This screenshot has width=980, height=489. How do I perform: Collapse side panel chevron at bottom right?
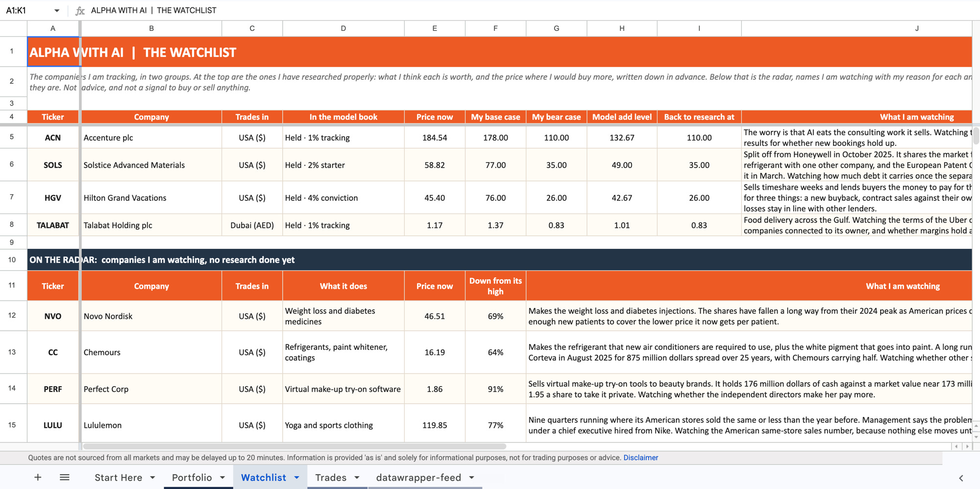(961, 478)
